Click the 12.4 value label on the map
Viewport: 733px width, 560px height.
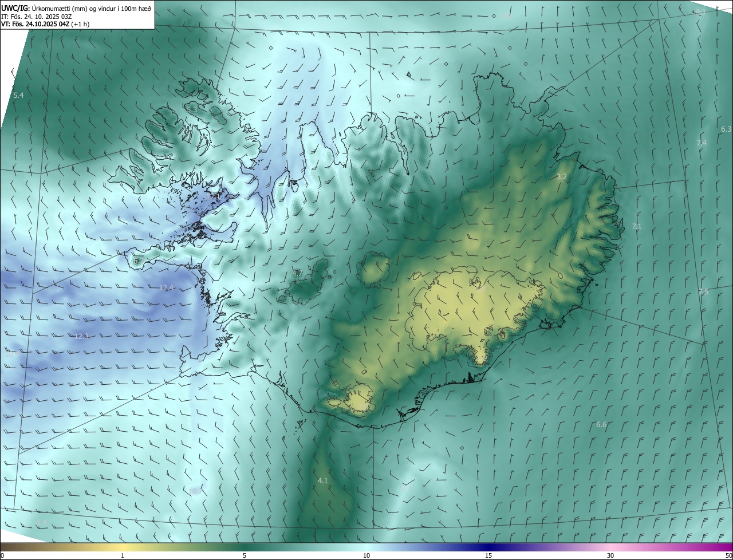167,287
